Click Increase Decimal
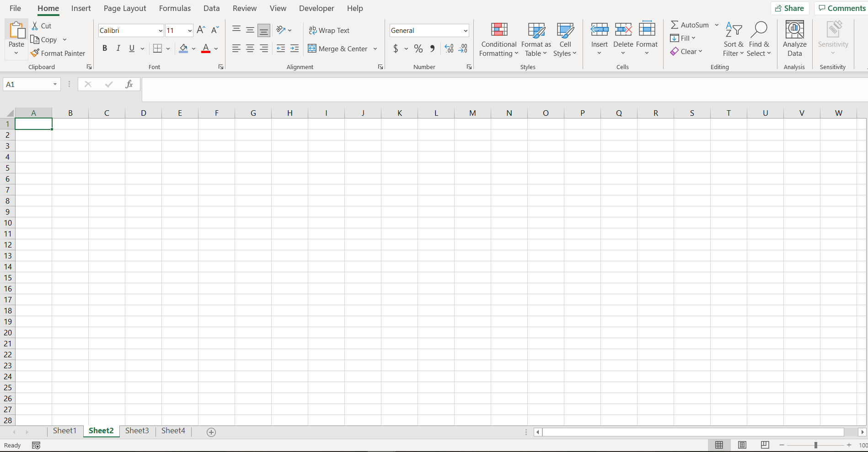The image size is (868, 452). pos(449,48)
